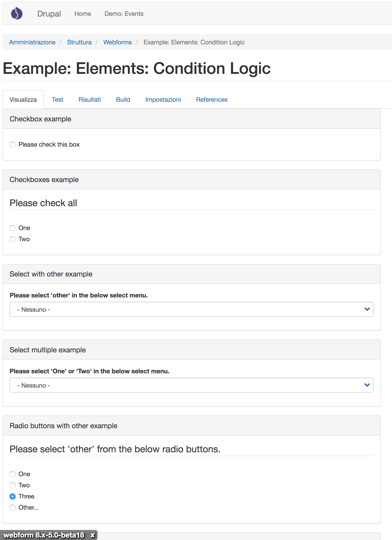Click the 'Example: Elements: Condition Logic' breadcrumb text
Viewport: 392px width, 540px height.
194,42
